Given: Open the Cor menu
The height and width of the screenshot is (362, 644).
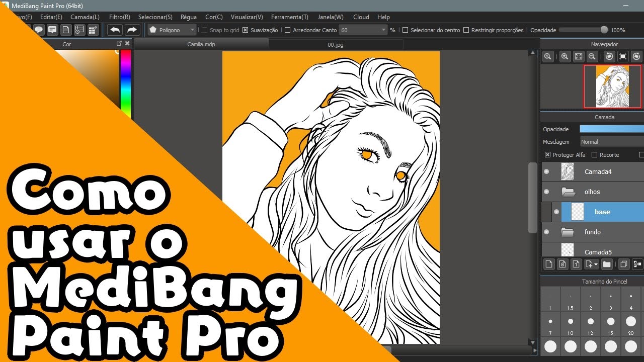Looking at the screenshot, I should tap(214, 17).
